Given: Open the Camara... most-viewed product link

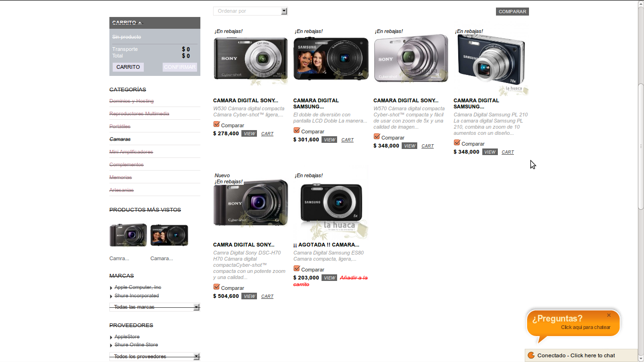Looking at the screenshot, I should [162, 259].
